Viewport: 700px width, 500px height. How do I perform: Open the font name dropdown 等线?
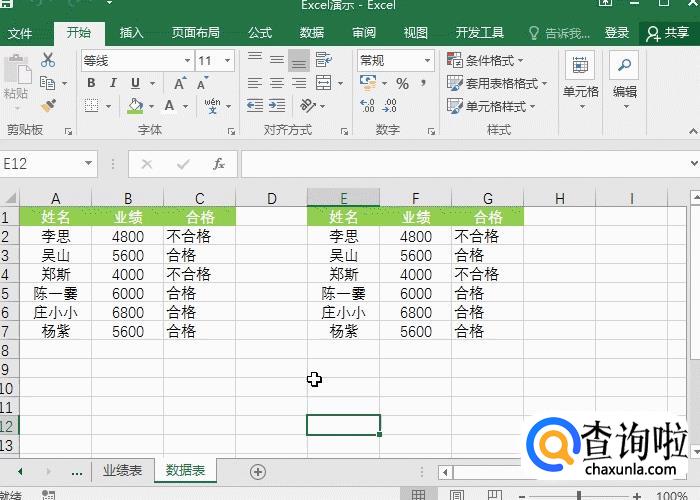(x=188, y=61)
